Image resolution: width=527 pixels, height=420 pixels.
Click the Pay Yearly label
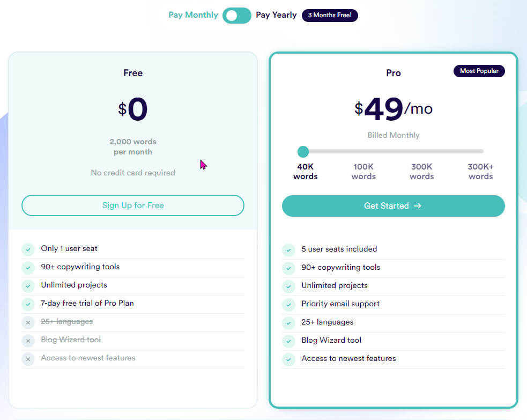tap(276, 15)
